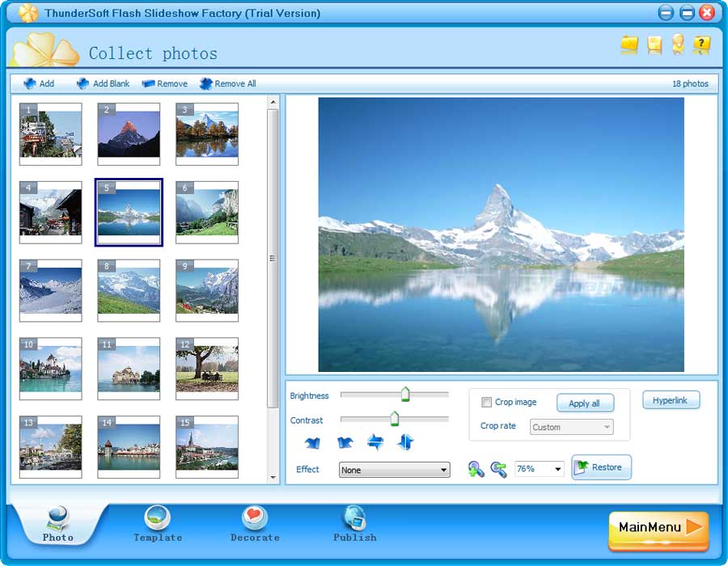Select photo thumbnail 4
Image resolution: width=728 pixels, height=566 pixels.
tap(51, 213)
